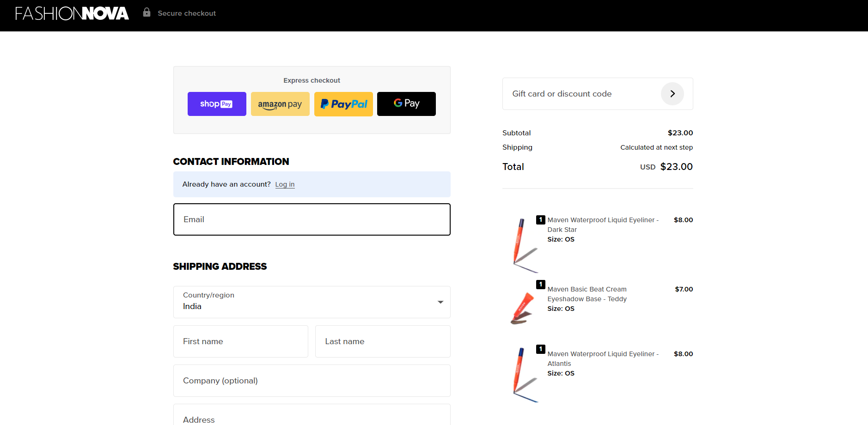Image resolution: width=868 pixels, height=425 pixels.
Task: Click the secure checkout lock icon
Action: point(147,12)
